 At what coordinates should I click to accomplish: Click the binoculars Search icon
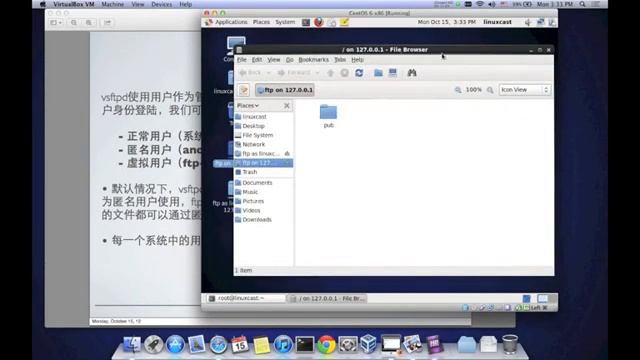(x=412, y=73)
